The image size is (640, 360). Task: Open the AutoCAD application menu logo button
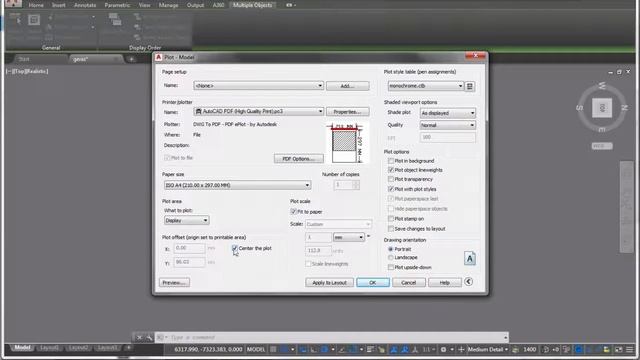click(13, 4)
